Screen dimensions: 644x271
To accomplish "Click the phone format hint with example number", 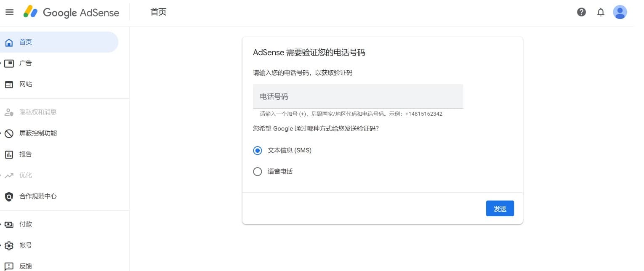I will (x=351, y=114).
